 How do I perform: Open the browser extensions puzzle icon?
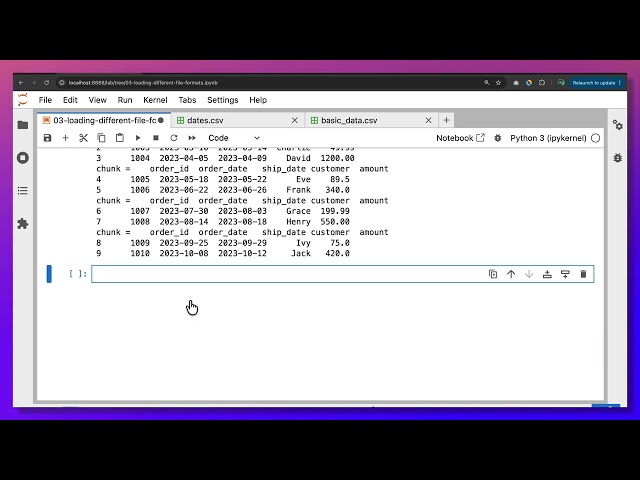(x=542, y=83)
